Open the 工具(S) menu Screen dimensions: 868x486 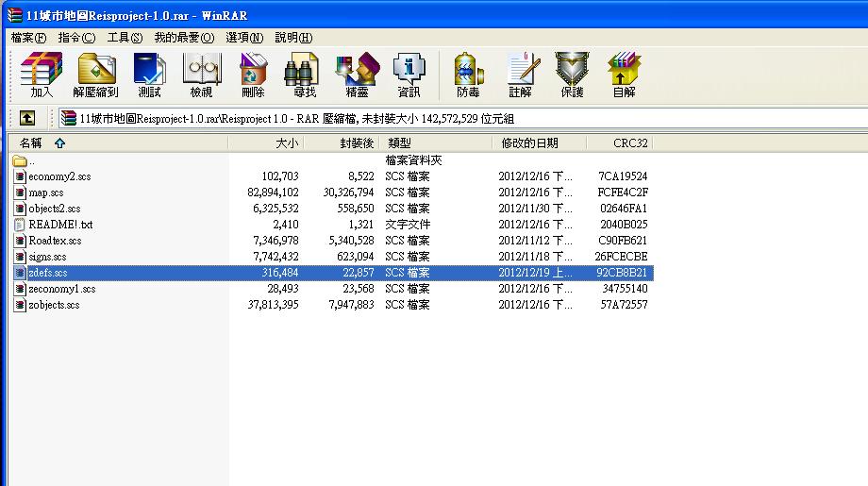pos(125,38)
